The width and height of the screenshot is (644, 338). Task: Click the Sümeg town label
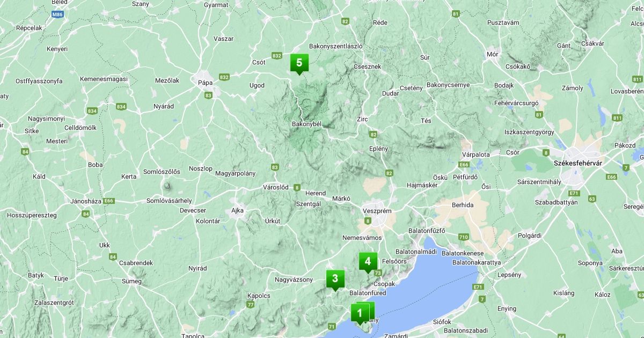131,281
